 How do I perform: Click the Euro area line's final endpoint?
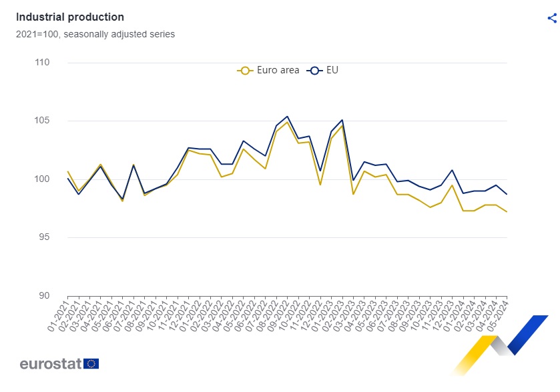[507, 212]
